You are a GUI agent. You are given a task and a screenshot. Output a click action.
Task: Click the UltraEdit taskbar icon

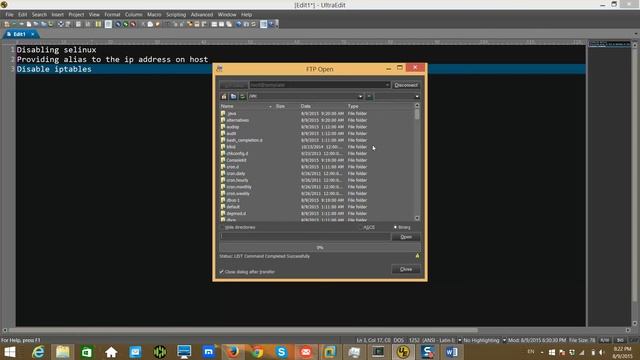tap(403, 352)
